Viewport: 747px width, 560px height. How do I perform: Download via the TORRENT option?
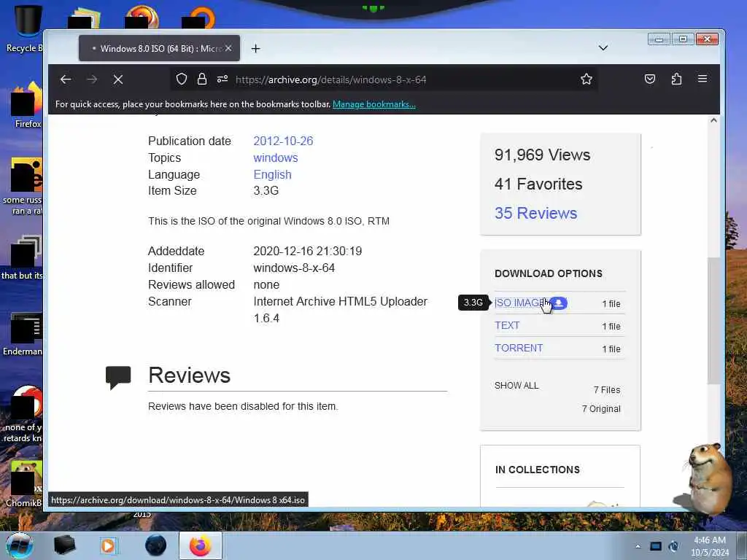pos(519,348)
